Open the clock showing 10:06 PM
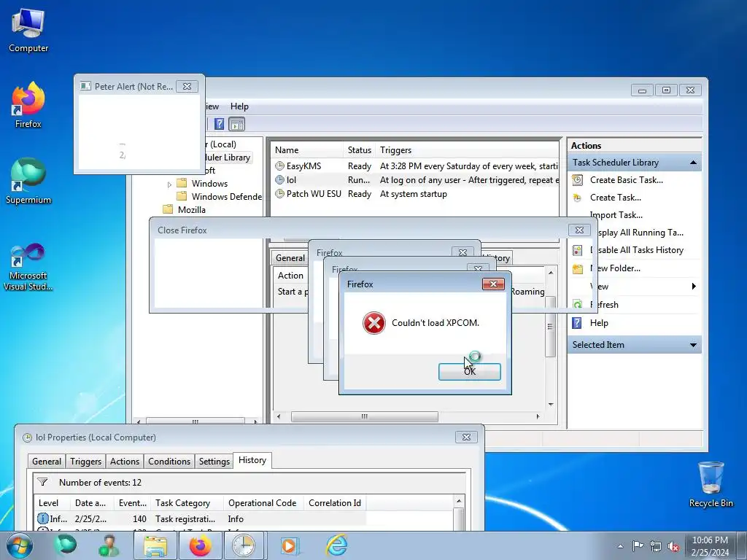747x560 pixels. click(x=710, y=546)
